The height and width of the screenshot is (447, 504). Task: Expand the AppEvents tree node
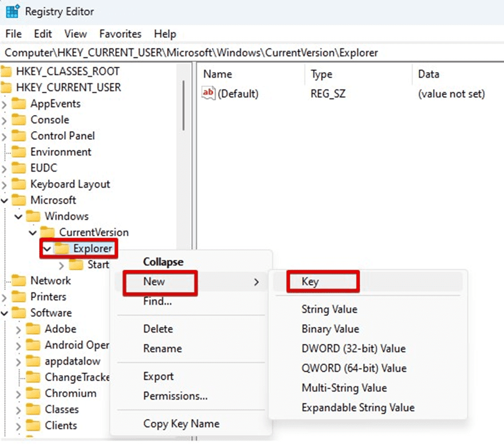point(5,104)
